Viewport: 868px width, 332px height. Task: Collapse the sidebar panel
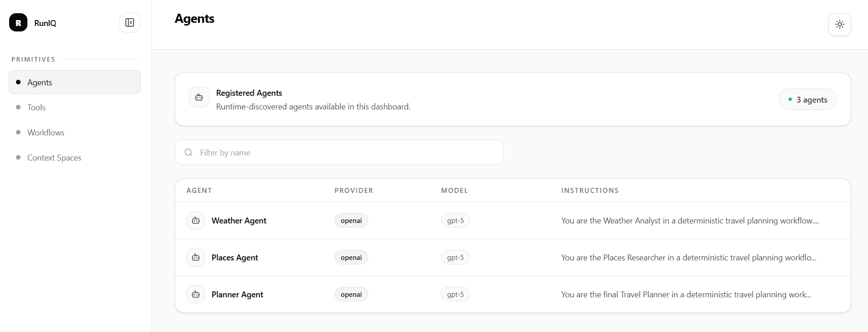point(130,22)
